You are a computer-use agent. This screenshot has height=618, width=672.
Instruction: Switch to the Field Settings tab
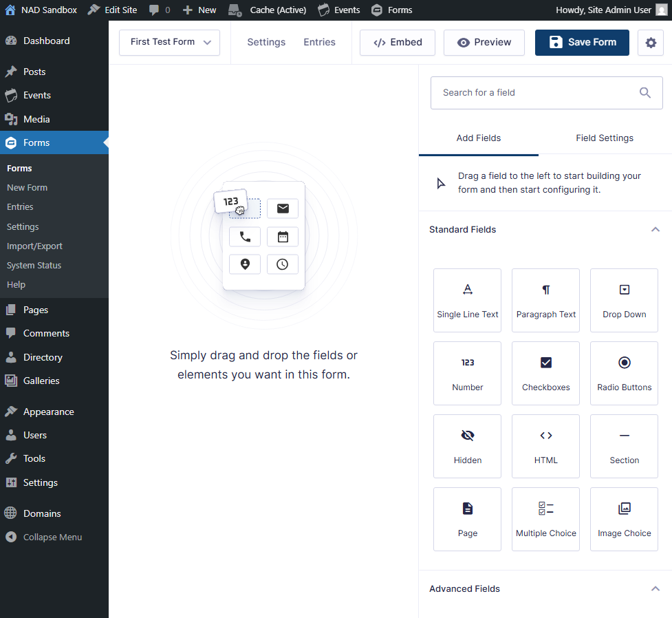point(605,138)
